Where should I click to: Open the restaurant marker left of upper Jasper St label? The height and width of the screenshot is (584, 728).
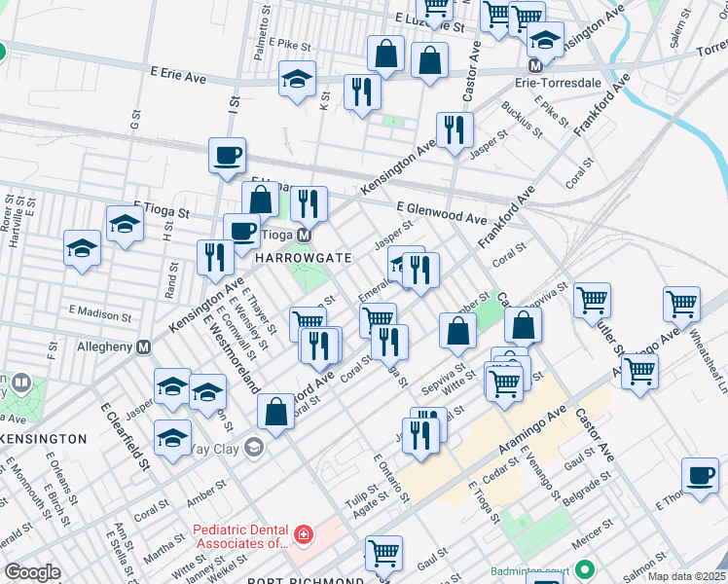click(455, 131)
